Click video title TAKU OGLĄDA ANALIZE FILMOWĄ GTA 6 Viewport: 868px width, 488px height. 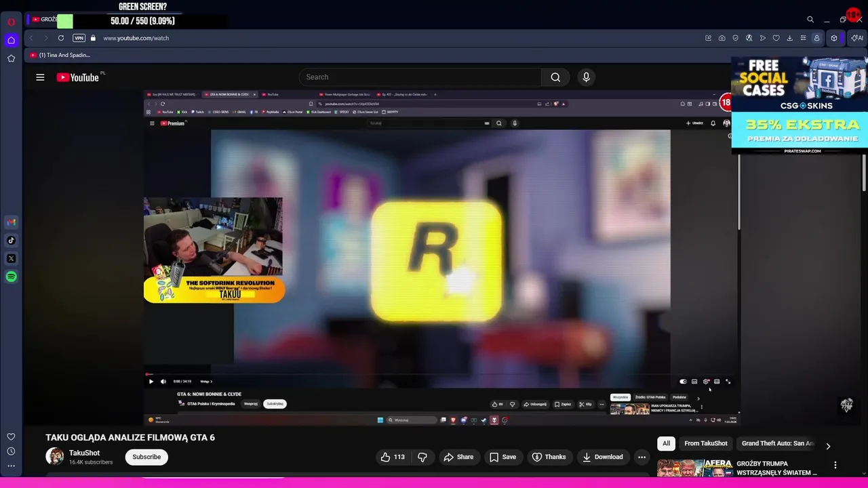tap(130, 438)
